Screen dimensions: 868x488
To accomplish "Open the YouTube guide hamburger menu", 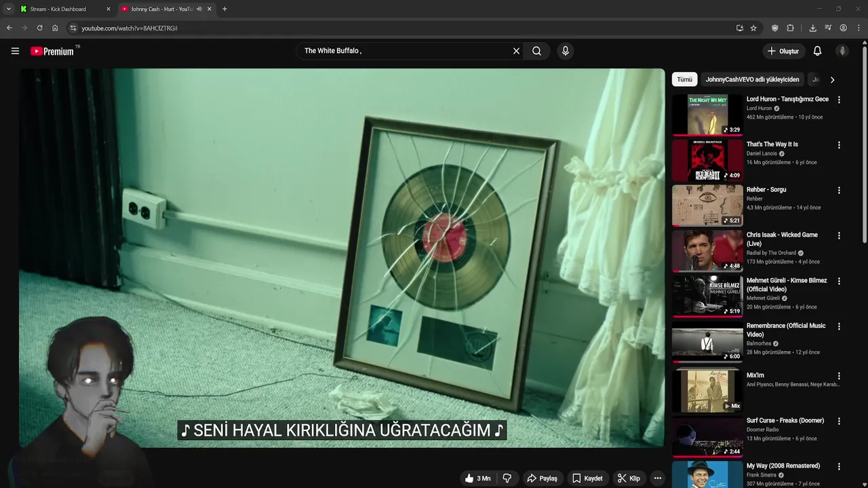I will (x=15, y=51).
